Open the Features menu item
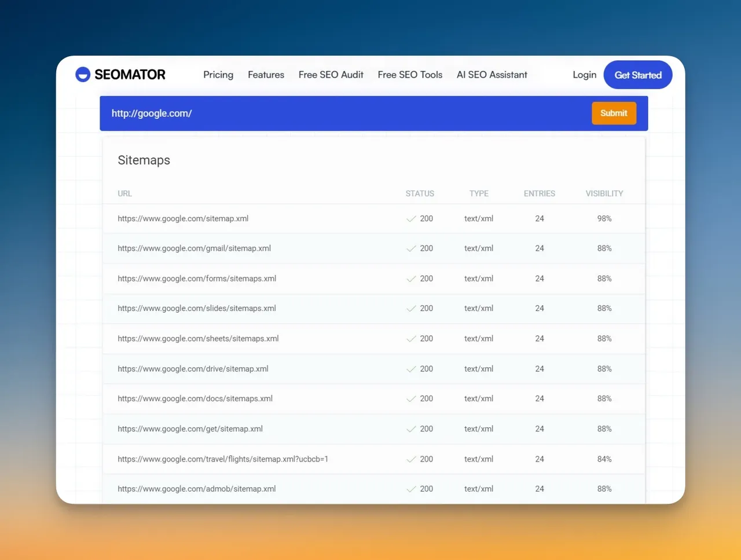The width and height of the screenshot is (741, 560). coord(266,75)
